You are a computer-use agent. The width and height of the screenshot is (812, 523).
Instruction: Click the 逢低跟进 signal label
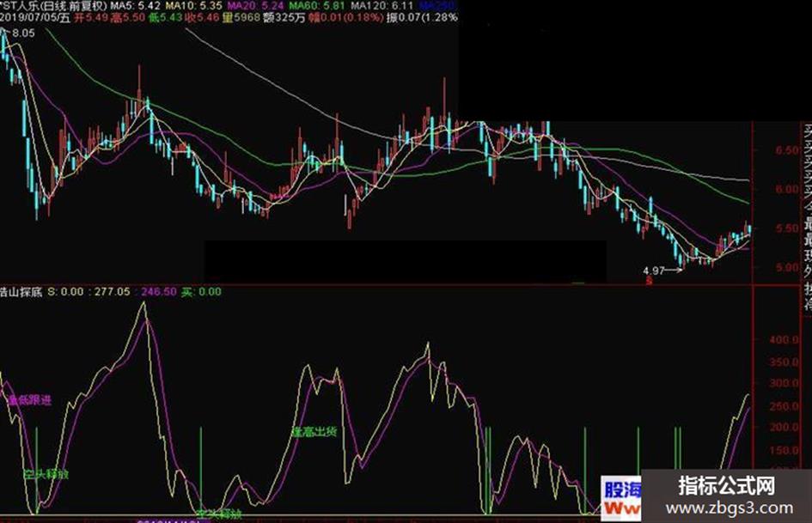point(30,399)
